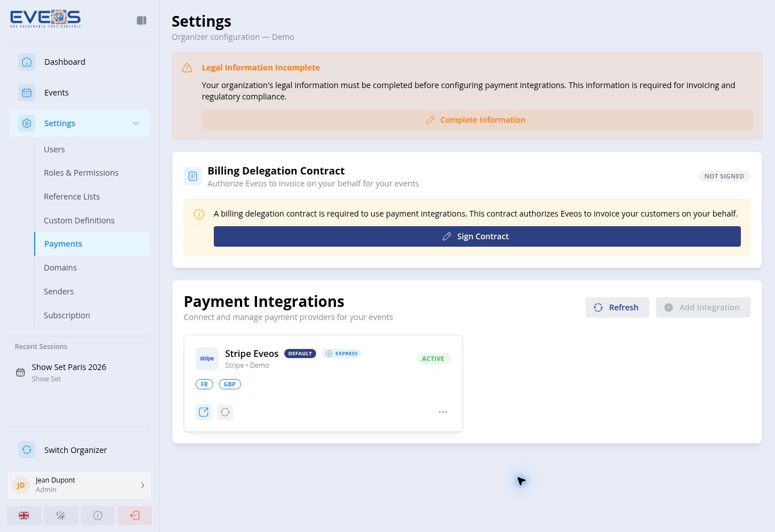Click the Switch Organizer sync icon
The height and width of the screenshot is (532, 775).
[27, 450]
